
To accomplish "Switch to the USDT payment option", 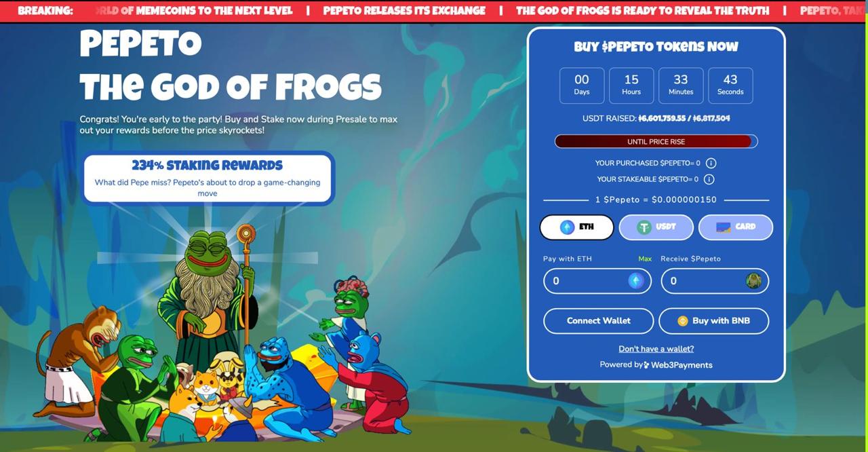I will pyautogui.click(x=656, y=227).
